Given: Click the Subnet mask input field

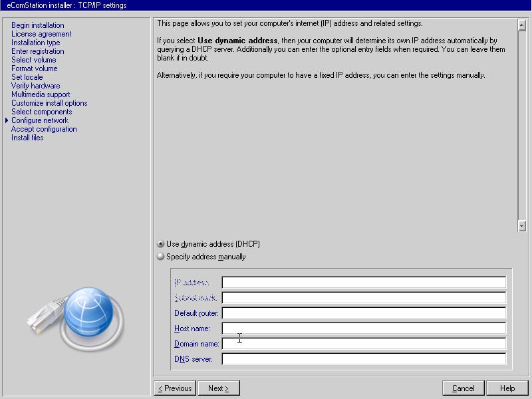Looking at the screenshot, I should click(364, 297).
